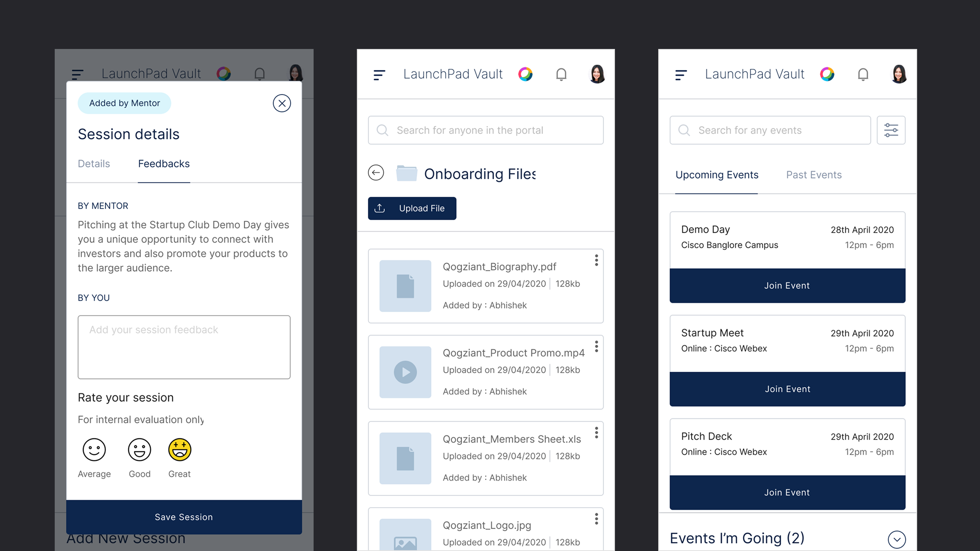Click Search for anyone in the portal field
Viewport: 980px width, 551px height.
pos(486,130)
